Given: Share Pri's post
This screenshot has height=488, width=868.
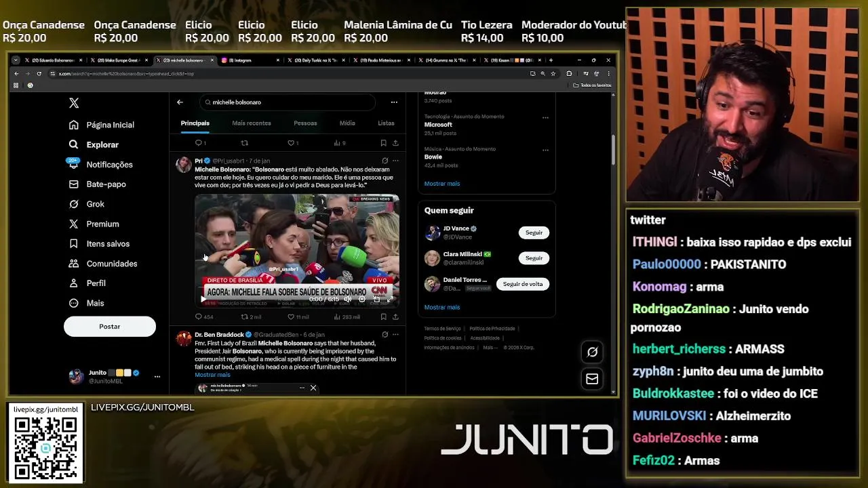Looking at the screenshot, I should (395, 317).
